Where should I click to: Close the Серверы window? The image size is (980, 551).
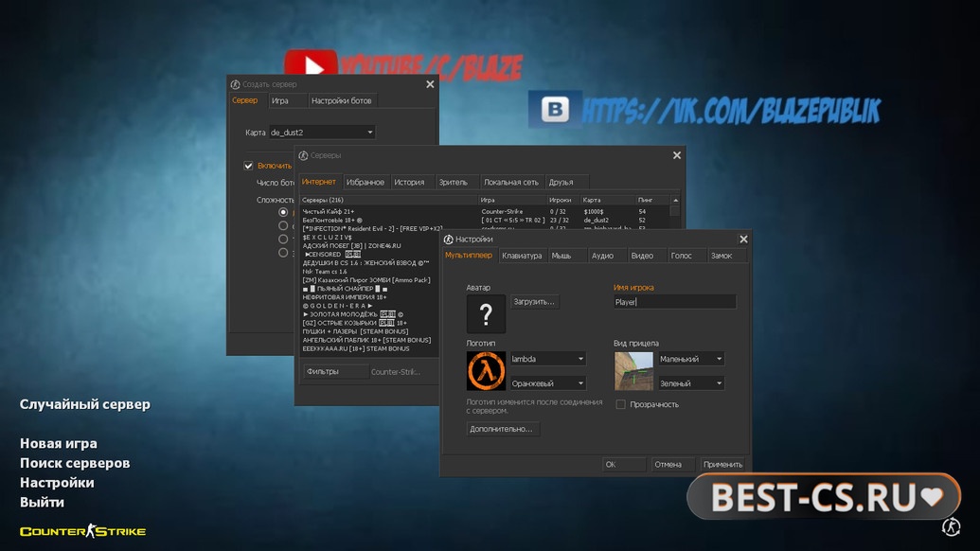[x=677, y=155]
